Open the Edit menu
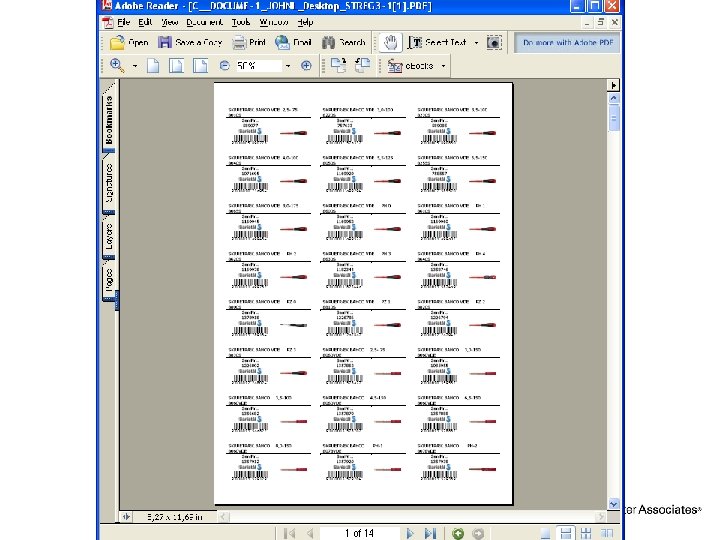This screenshot has width=720, height=540. [x=145, y=22]
